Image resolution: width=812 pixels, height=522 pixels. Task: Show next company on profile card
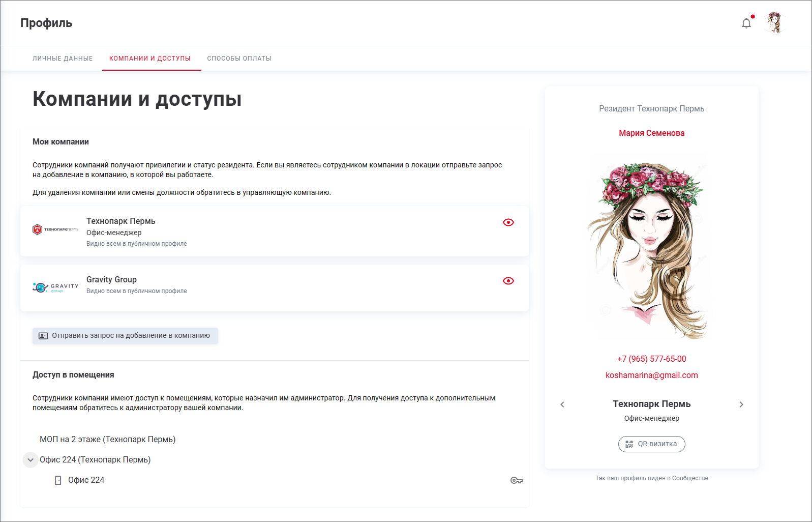[741, 404]
